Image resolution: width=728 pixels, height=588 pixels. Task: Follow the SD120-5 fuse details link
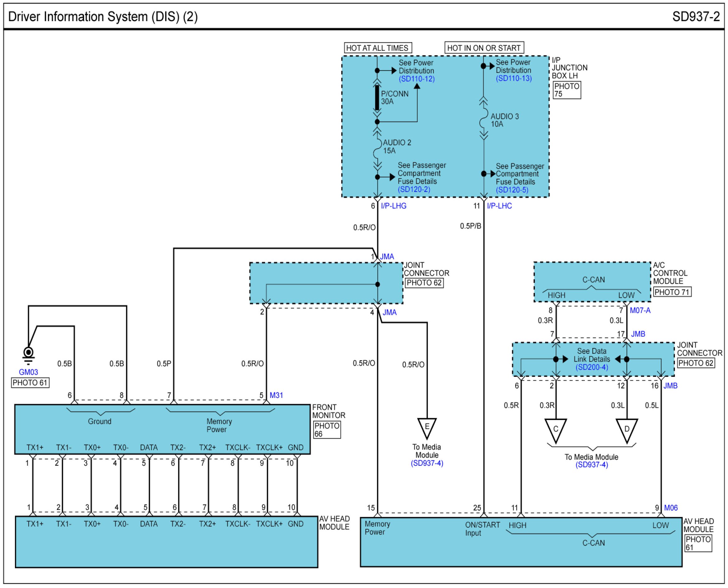pyautogui.click(x=512, y=190)
